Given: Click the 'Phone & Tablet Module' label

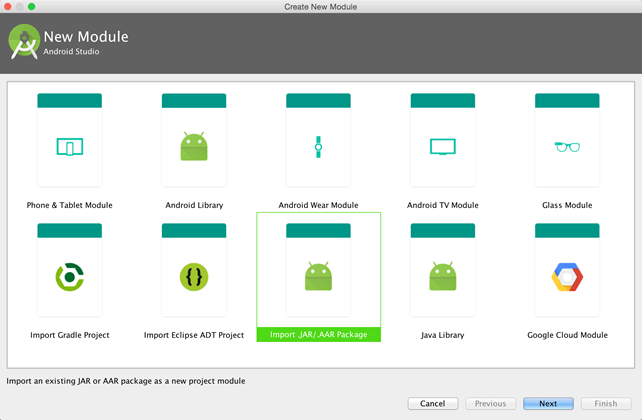Looking at the screenshot, I should pos(70,205).
